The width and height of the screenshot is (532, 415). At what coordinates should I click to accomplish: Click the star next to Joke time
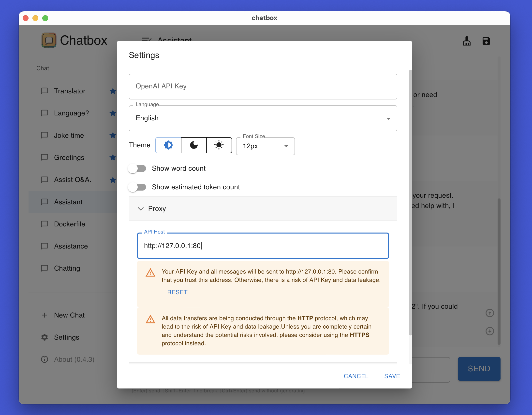(113, 135)
